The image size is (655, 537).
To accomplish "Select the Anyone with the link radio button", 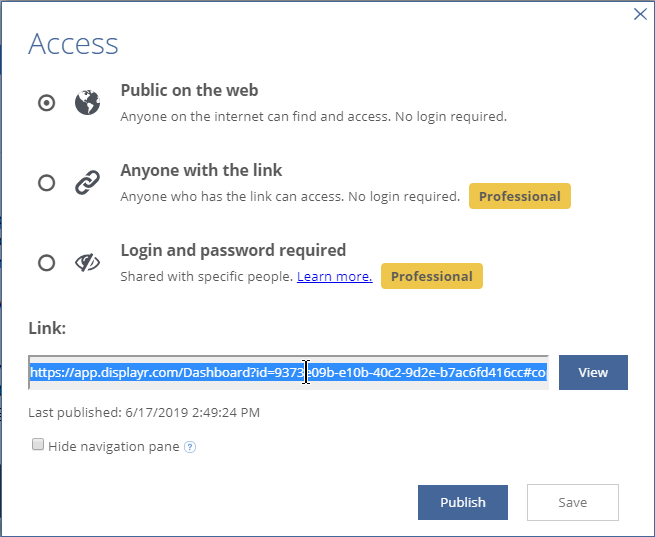I will 46,183.
